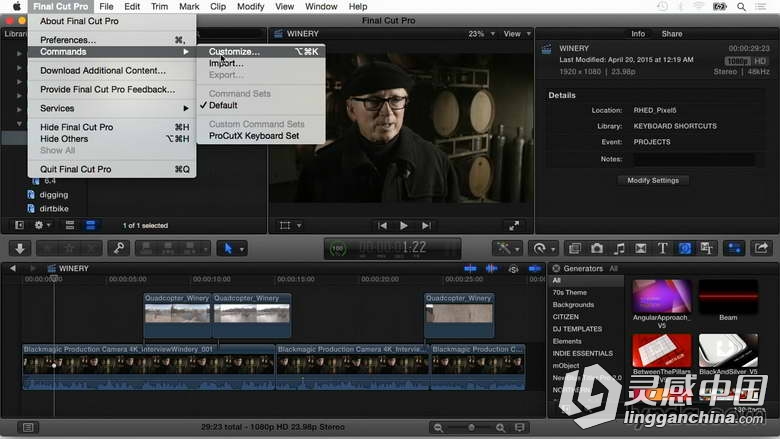The height and width of the screenshot is (439, 780).
Task: Click the Import Media down-arrow button
Action: (20, 248)
